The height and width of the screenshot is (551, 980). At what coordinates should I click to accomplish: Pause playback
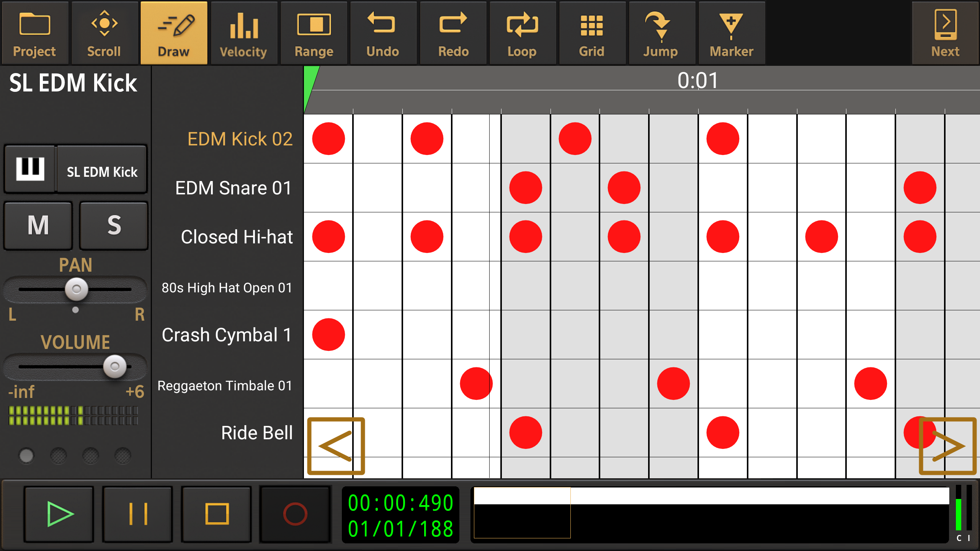pyautogui.click(x=137, y=514)
